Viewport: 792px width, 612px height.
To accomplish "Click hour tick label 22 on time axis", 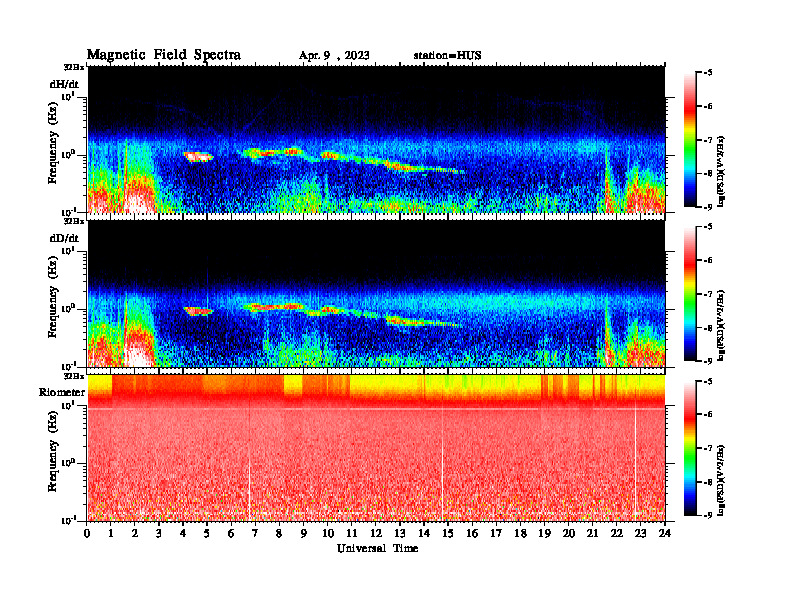I will (x=617, y=533).
